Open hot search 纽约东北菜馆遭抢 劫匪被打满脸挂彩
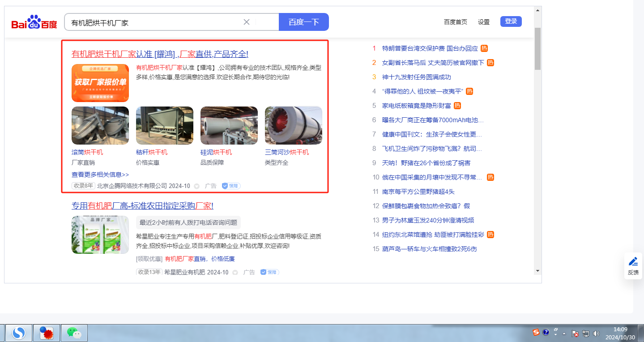644x342 pixels. (x=433, y=235)
